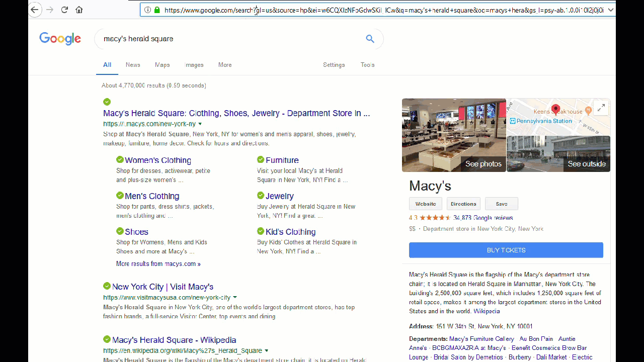The height and width of the screenshot is (362, 644).
Task: Click the green check beside Women's Clothing
Action: 120,159
